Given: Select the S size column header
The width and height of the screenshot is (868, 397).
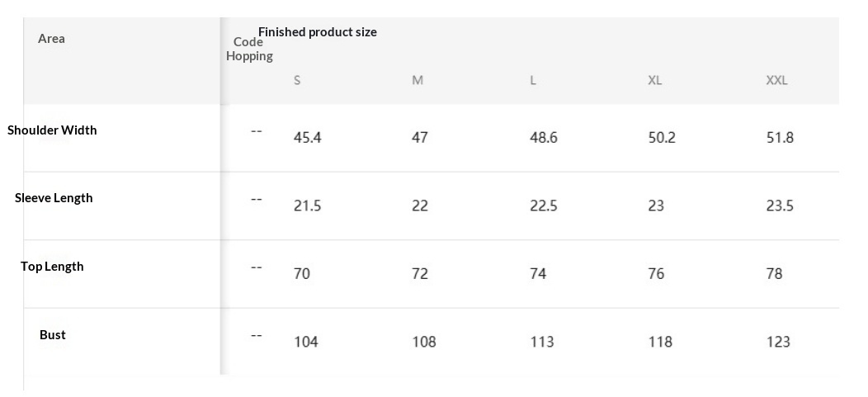Looking at the screenshot, I should click(x=297, y=81).
